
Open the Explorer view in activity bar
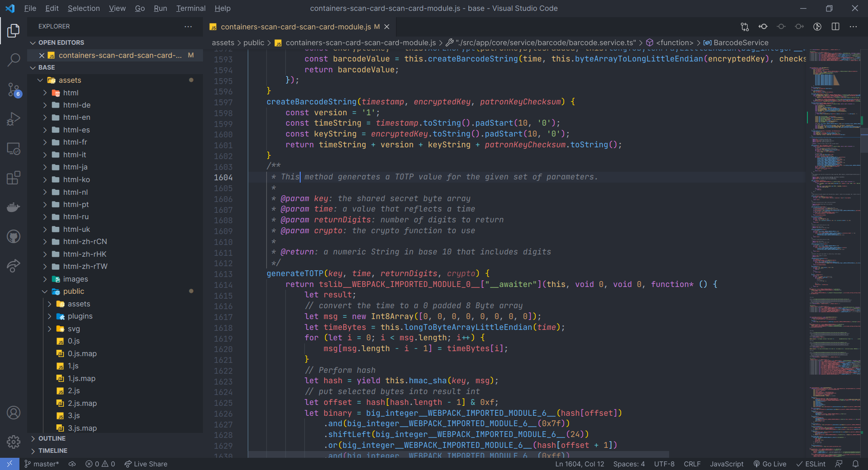coord(14,30)
